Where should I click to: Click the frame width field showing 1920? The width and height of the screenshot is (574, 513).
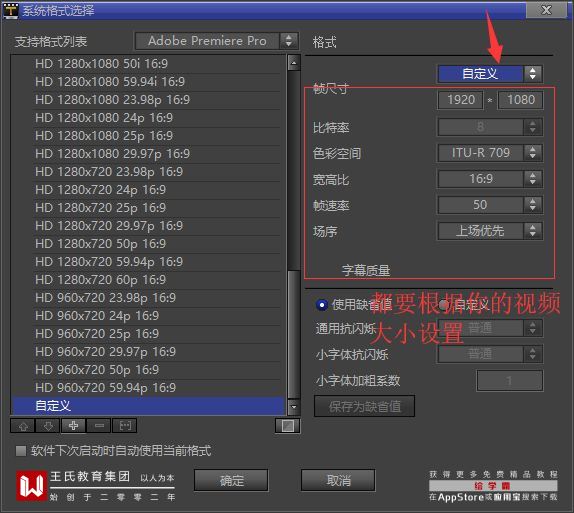(461, 100)
